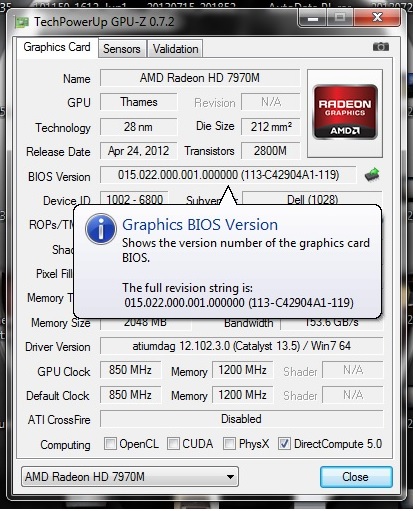Click the GPU field showing Thames
This screenshot has height=511, width=415.
[x=139, y=102]
